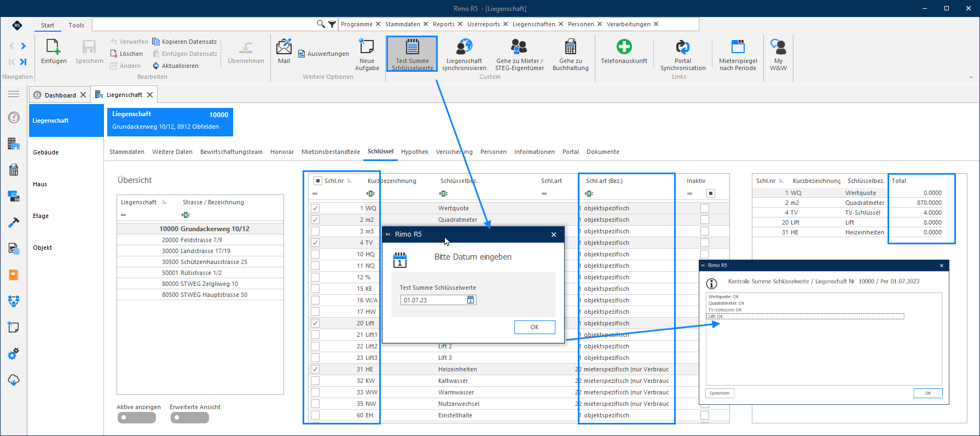This screenshot has height=436, width=980.
Task: Click the Auswertungen button
Action: 323,54
